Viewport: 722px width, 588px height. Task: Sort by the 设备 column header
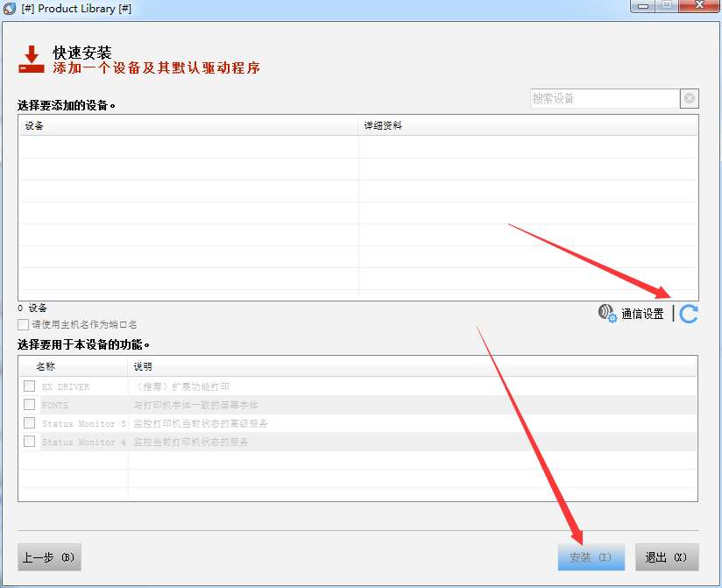(188, 125)
